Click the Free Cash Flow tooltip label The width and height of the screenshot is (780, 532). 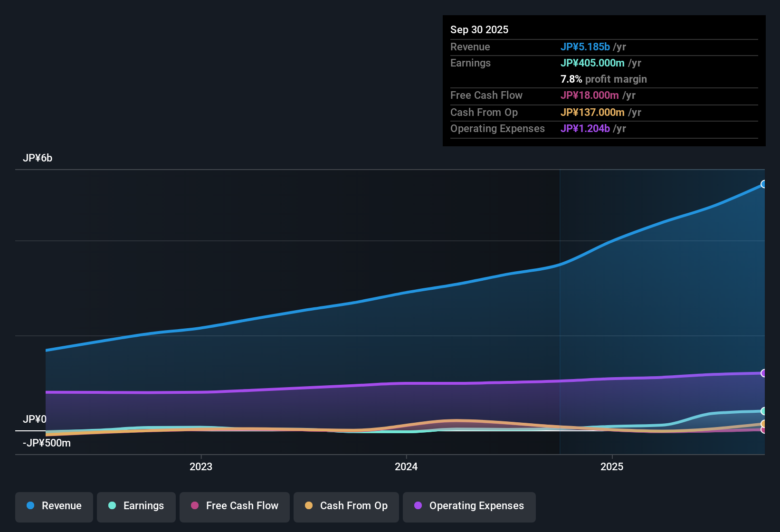click(486, 95)
